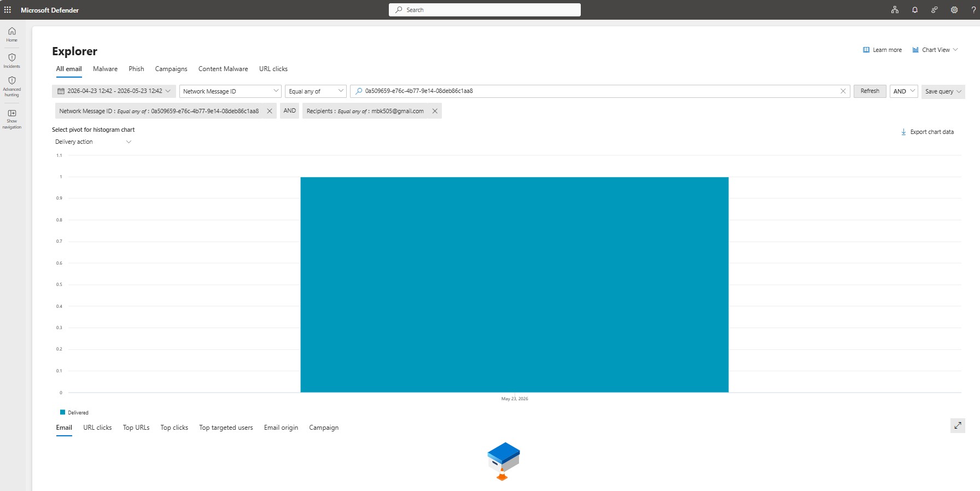Click the community people icon in header
Viewport: 980px width, 491px height.
pyautogui.click(x=935, y=10)
